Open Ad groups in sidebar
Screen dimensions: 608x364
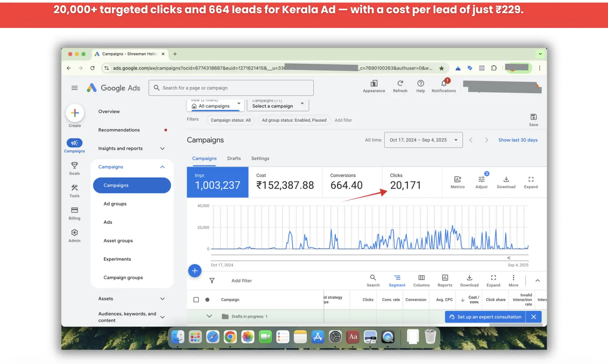click(x=115, y=204)
